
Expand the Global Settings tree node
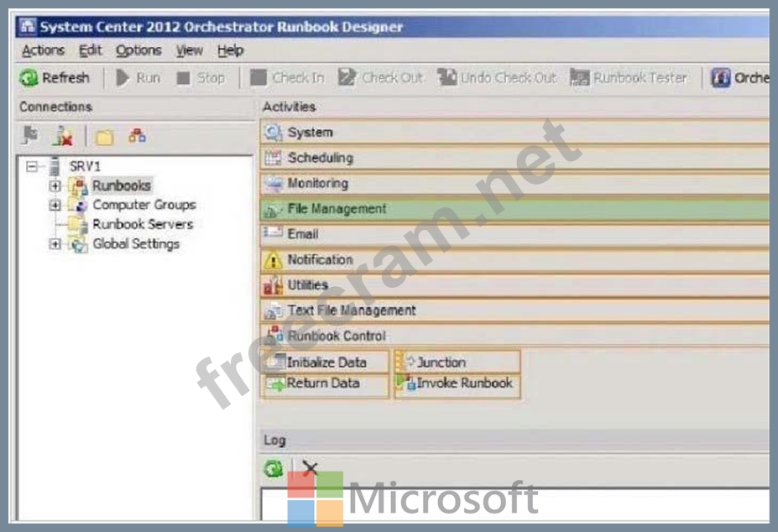coord(55,244)
